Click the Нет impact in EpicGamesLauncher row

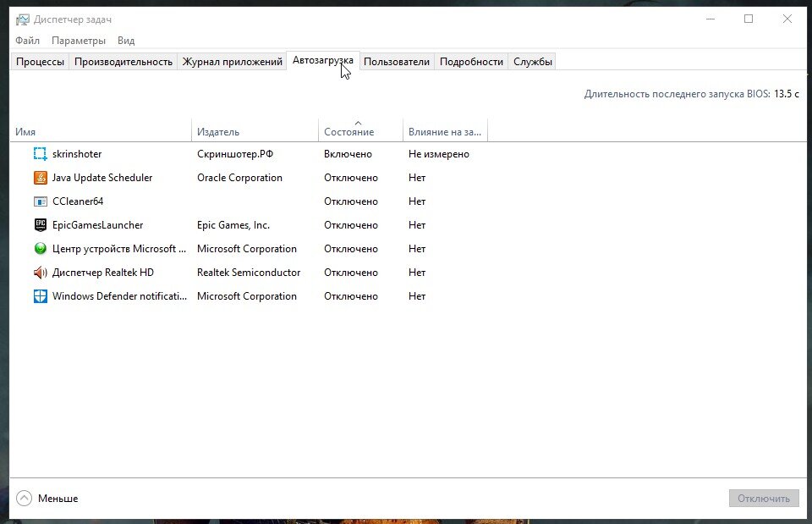tap(417, 225)
